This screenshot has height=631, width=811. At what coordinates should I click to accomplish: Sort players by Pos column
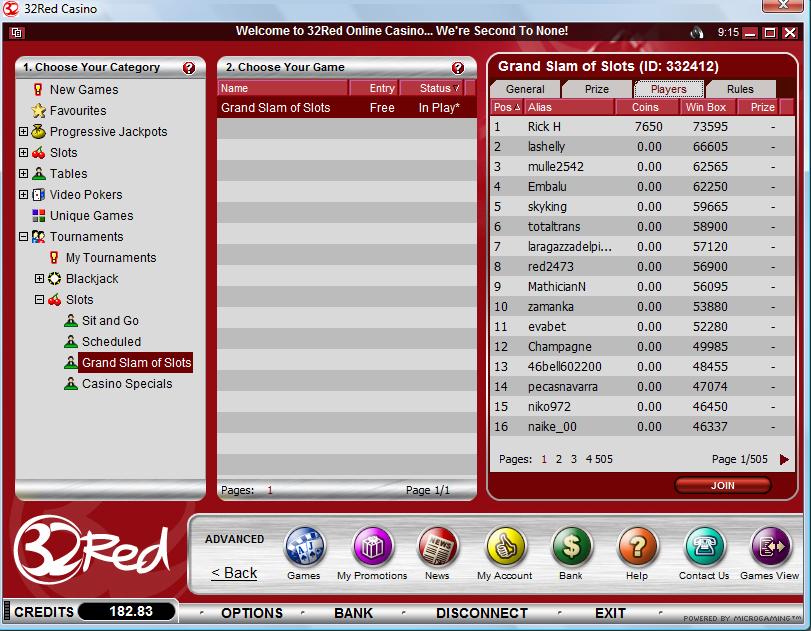click(507, 107)
